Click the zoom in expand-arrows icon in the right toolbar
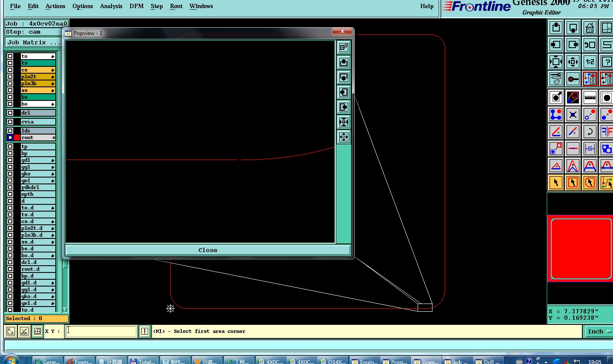This screenshot has width=613, height=364. tap(556, 62)
